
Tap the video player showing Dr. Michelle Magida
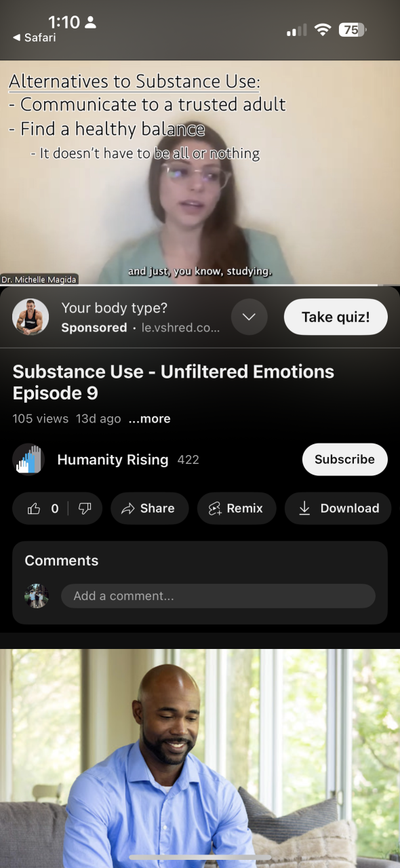(200, 172)
